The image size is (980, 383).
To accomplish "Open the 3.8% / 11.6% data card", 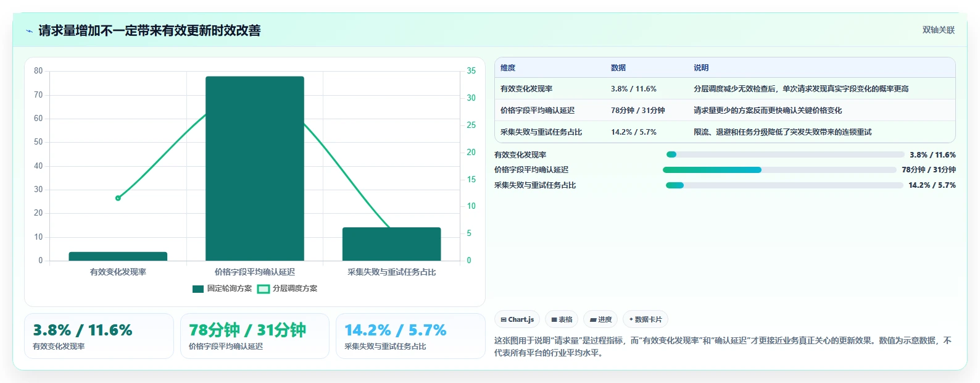I will click(99, 336).
